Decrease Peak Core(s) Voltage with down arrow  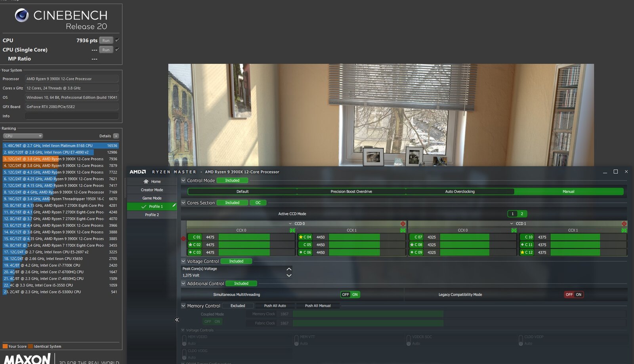tap(289, 275)
